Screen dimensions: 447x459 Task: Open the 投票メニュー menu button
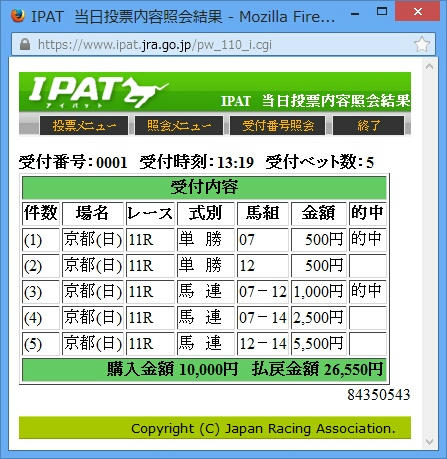coord(84,126)
